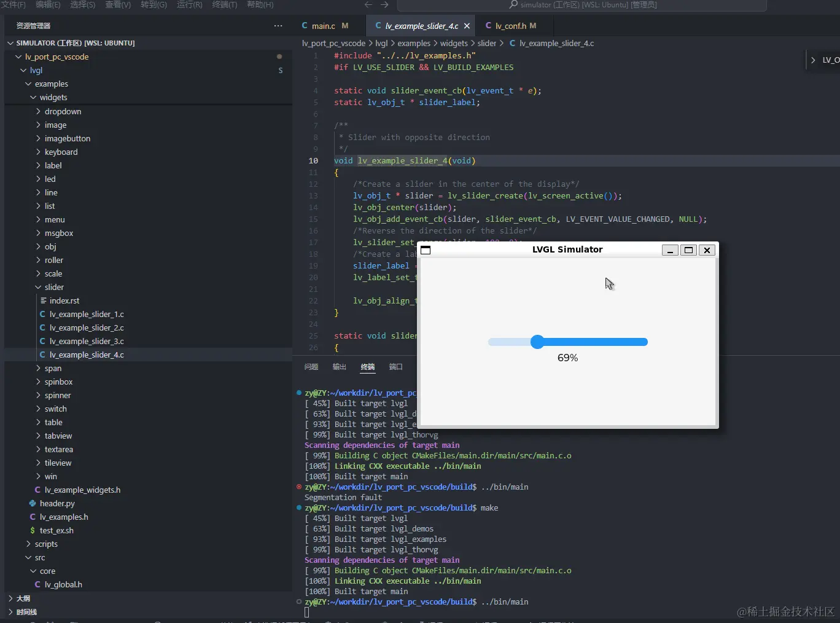Click the simulator search command center box
840x623 pixels.
pos(582,5)
